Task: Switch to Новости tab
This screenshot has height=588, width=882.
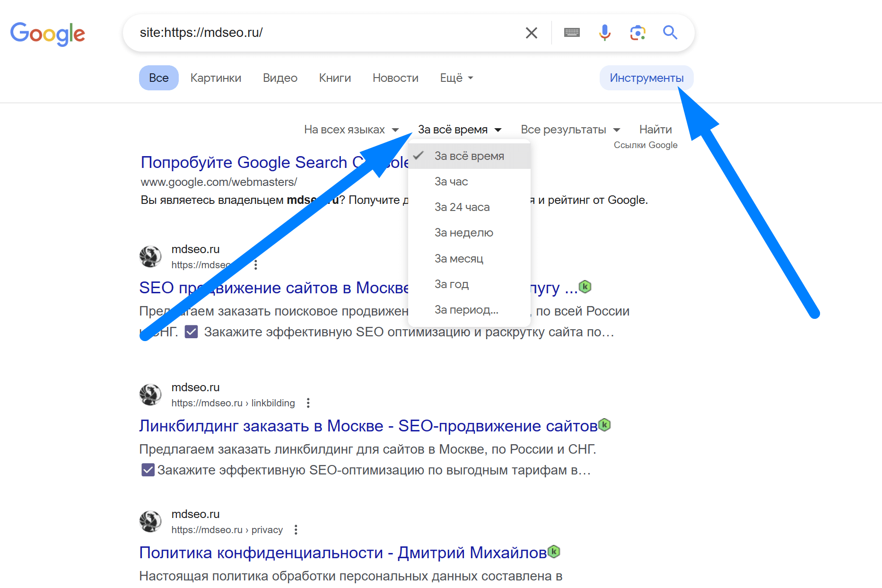Action: click(x=395, y=78)
